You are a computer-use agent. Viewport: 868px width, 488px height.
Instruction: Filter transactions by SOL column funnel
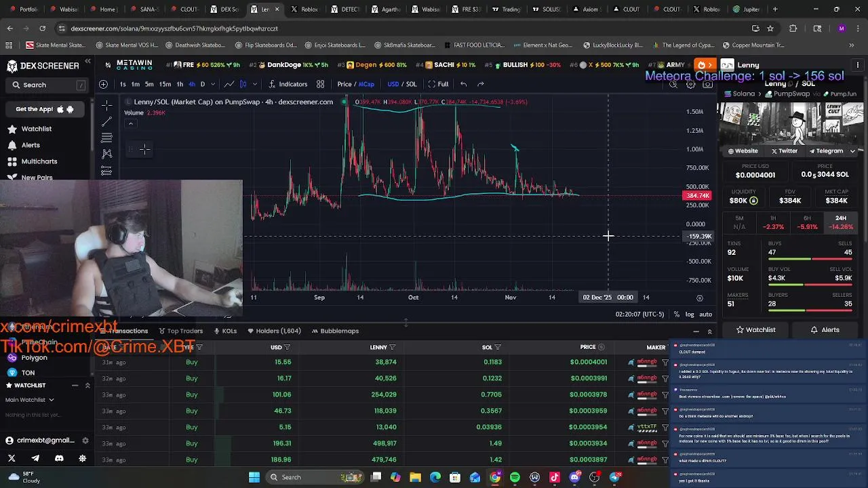[498, 347]
